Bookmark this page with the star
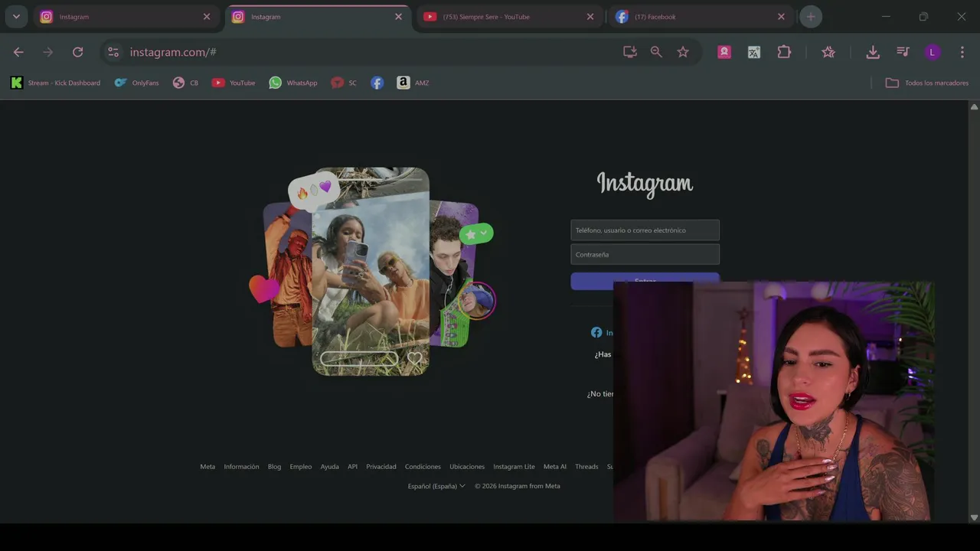This screenshot has width=980, height=551. coord(683,52)
